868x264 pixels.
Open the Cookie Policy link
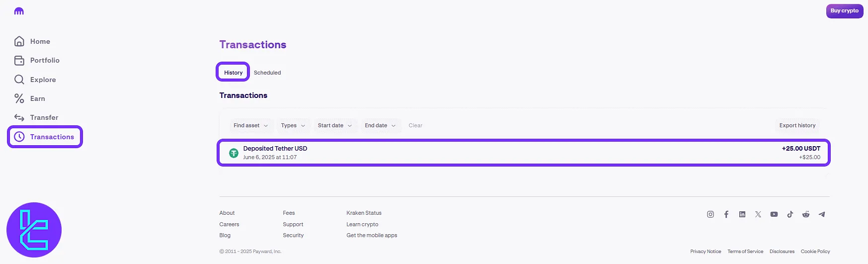[815, 252]
